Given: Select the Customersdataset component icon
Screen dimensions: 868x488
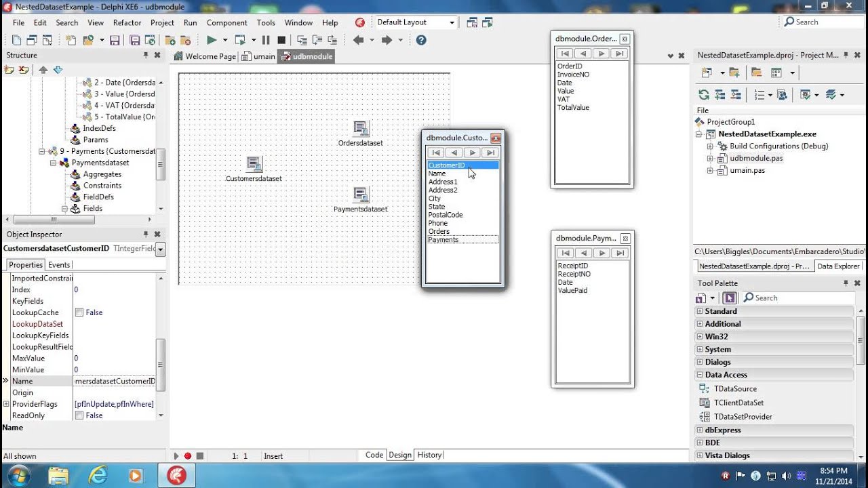Looking at the screenshot, I should coord(254,164).
